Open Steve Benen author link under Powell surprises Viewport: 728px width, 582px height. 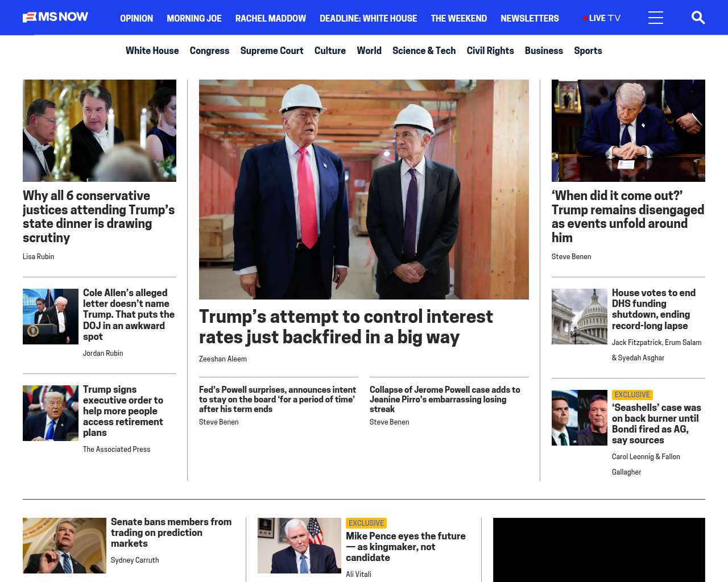point(219,422)
